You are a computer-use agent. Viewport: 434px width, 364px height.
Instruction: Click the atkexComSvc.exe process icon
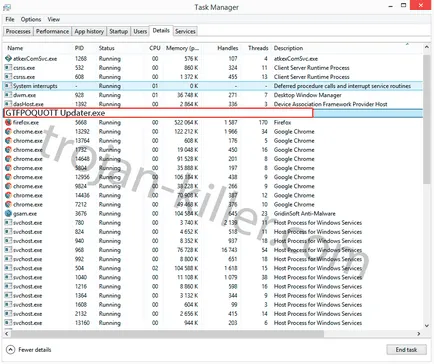(8, 58)
